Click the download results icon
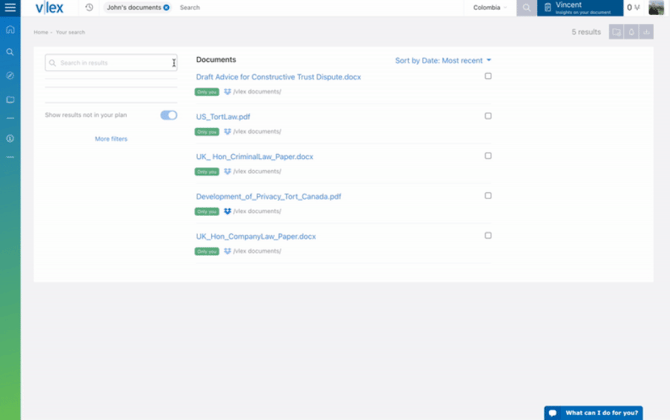 pos(646,32)
